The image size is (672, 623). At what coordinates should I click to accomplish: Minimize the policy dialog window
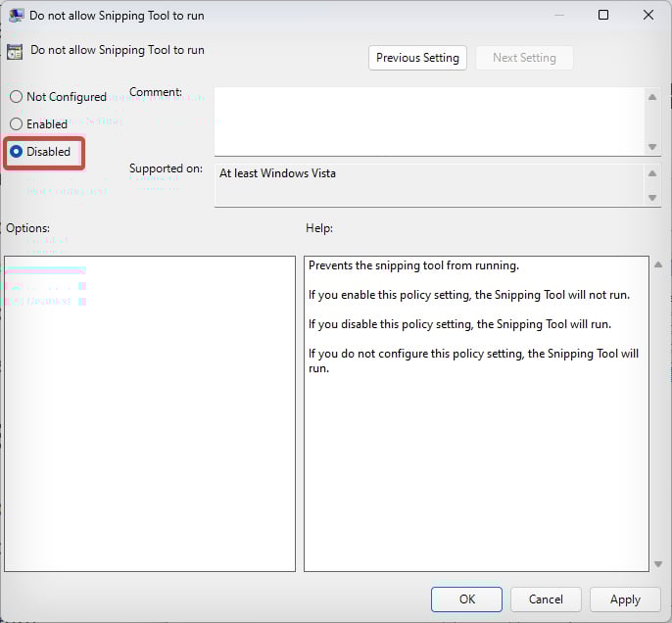[559, 15]
